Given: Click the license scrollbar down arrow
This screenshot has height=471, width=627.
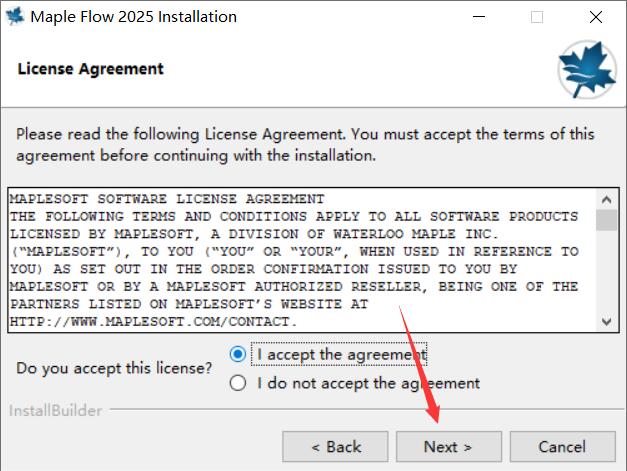Looking at the screenshot, I should tap(605, 322).
